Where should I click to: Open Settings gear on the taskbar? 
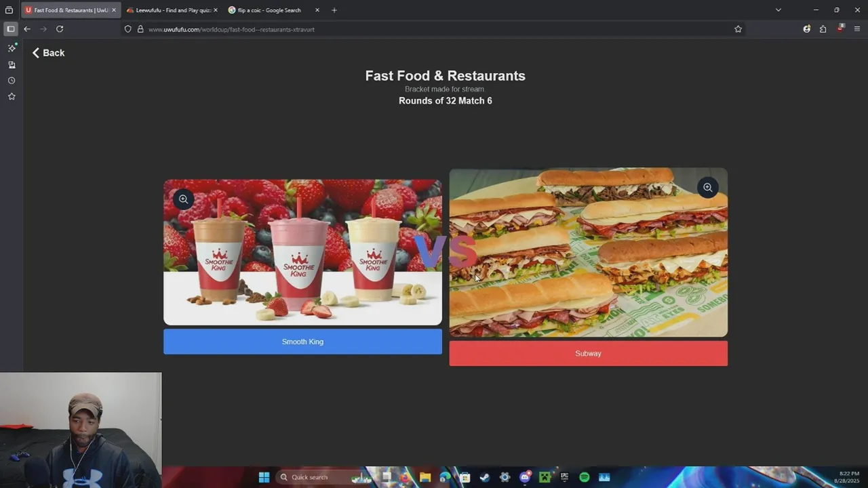point(505,477)
